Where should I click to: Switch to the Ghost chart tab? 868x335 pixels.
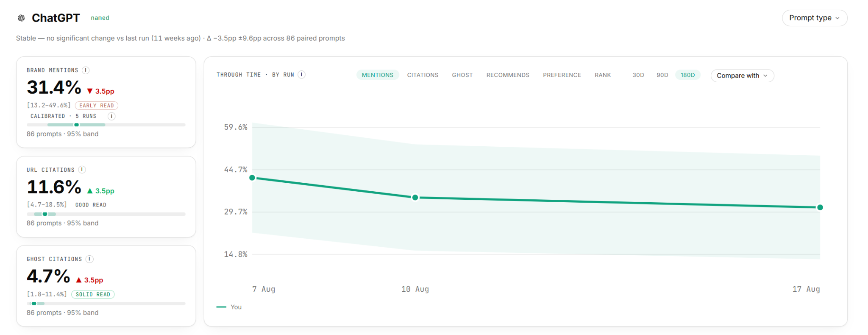[x=462, y=75]
